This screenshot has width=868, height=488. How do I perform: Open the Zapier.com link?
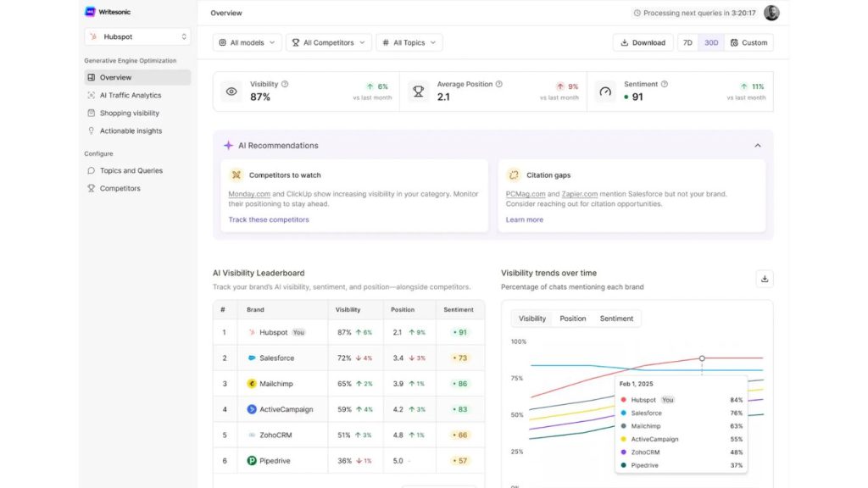580,194
